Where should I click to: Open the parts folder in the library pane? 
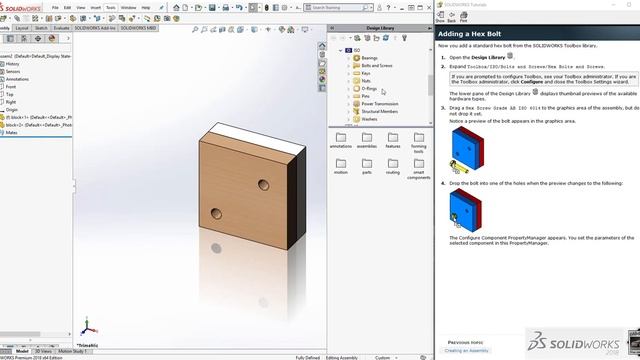367,167
